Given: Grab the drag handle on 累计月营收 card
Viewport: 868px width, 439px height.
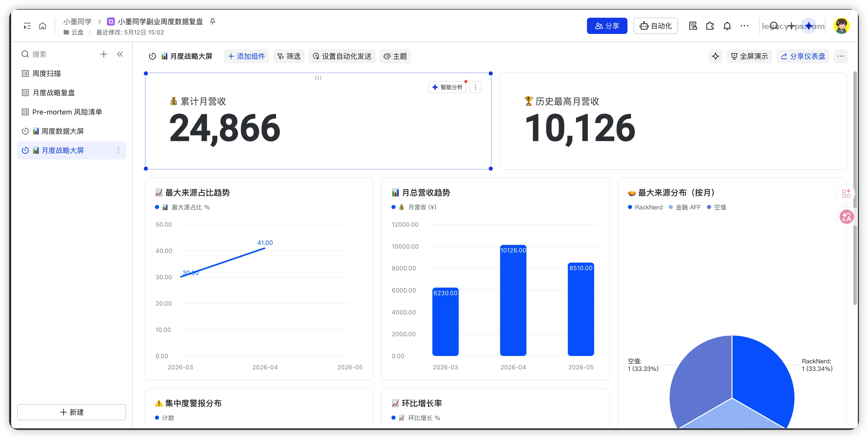Looking at the screenshot, I should click(x=318, y=78).
